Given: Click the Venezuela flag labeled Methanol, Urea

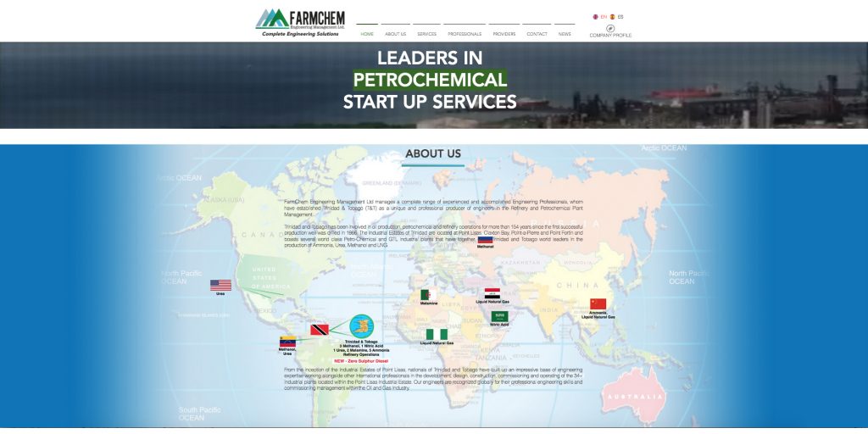Looking at the screenshot, I should (287, 342).
